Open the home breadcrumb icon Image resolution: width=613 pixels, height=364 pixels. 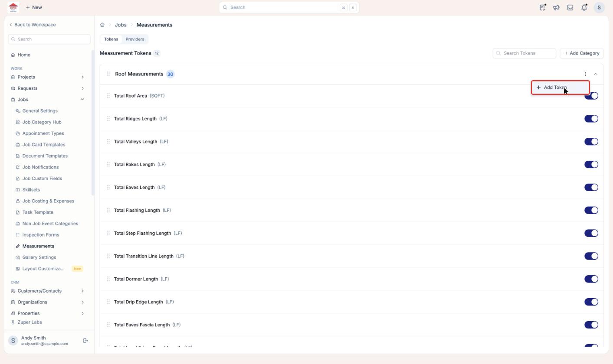pyautogui.click(x=102, y=25)
